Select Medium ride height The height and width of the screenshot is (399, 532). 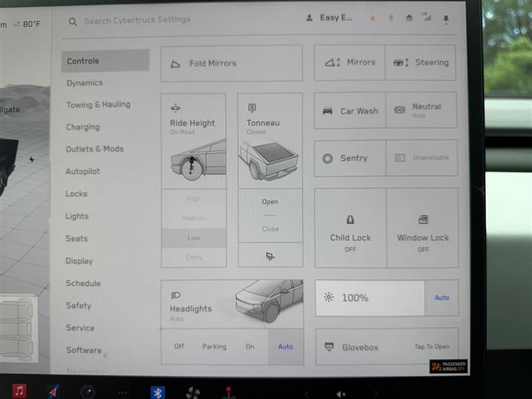[x=194, y=218]
